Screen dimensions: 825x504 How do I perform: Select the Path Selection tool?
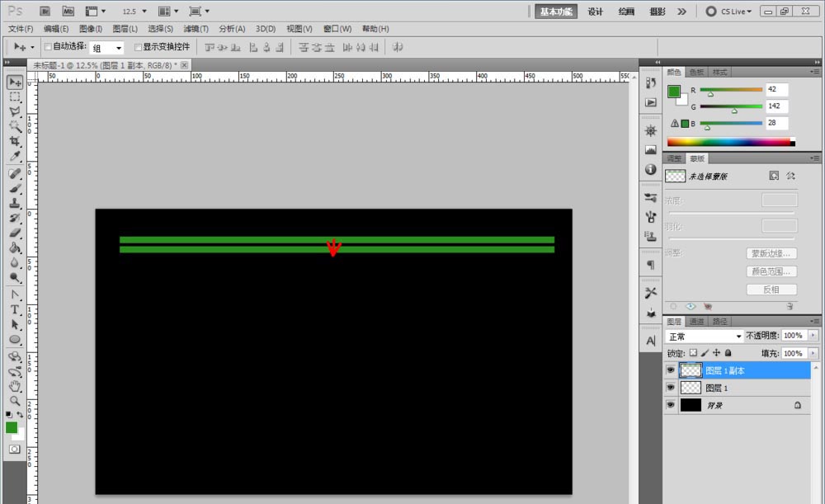click(x=15, y=324)
